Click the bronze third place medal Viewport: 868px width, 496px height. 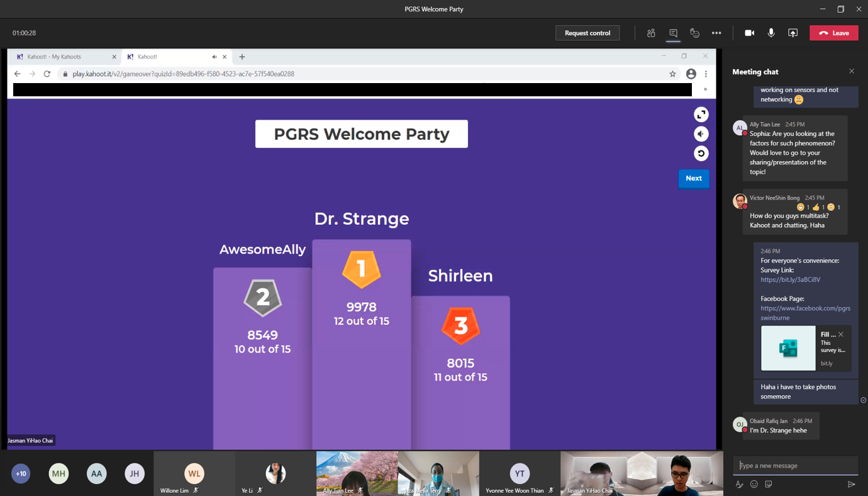click(460, 326)
